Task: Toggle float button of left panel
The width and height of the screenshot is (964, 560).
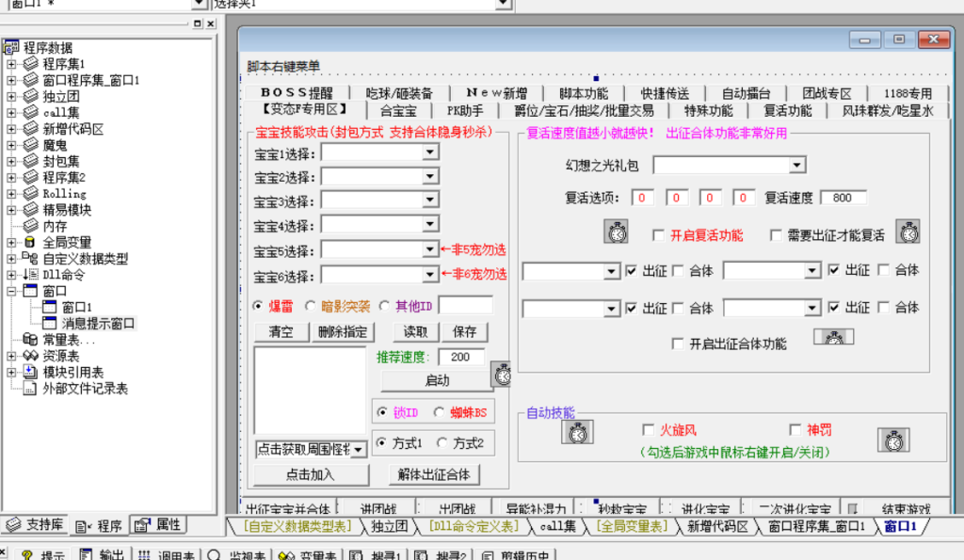Action: [198, 24]
